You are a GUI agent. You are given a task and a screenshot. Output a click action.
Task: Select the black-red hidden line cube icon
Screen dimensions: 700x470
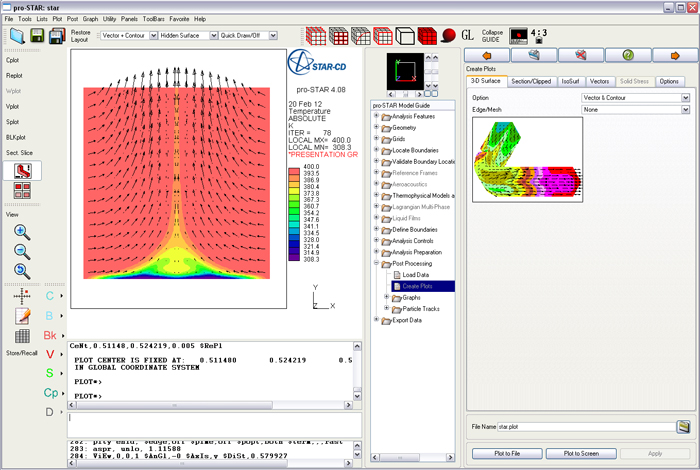(338, 36)
